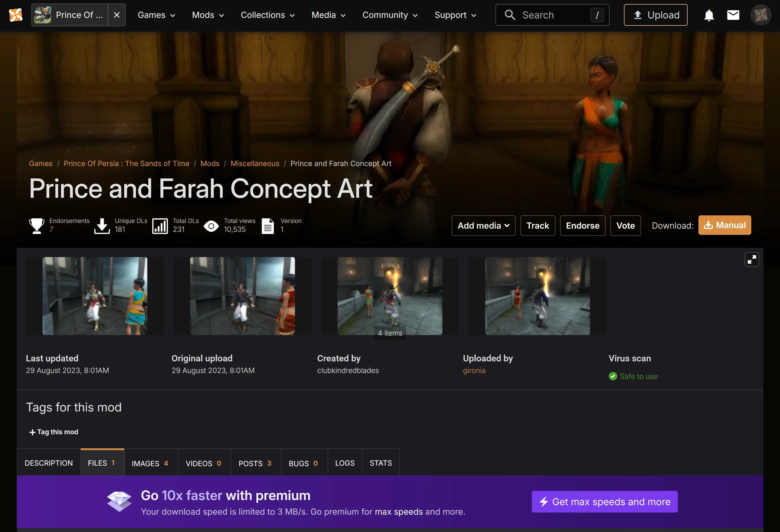
Task: Click the premium diamond icon
Action: pos(119,501)
